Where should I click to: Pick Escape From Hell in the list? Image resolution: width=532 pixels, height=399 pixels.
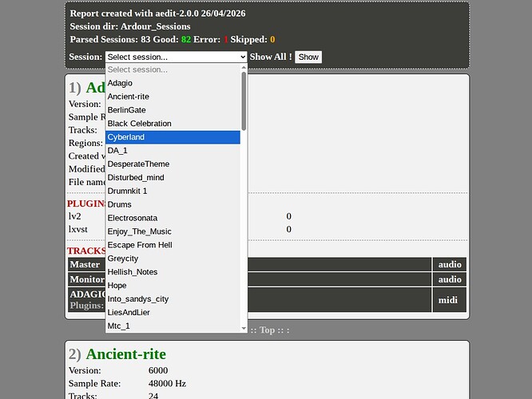pyautogui.click(x=173, y=245)
